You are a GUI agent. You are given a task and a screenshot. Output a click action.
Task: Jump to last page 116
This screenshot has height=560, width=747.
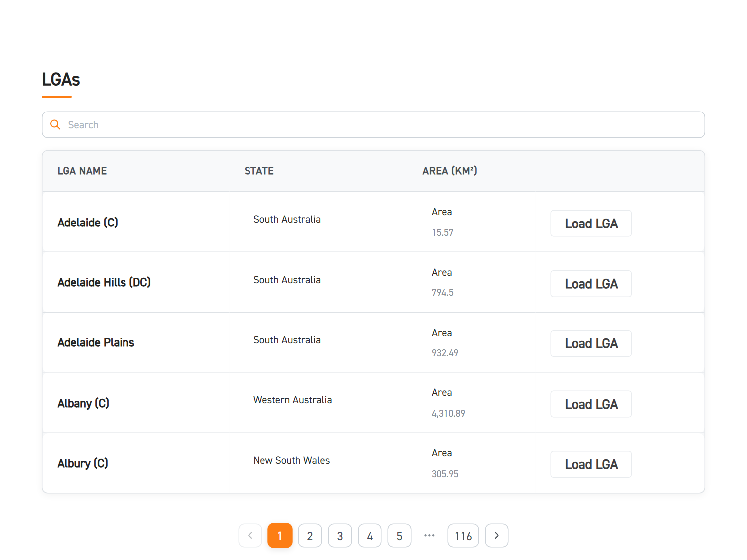[x=463, y=536]
